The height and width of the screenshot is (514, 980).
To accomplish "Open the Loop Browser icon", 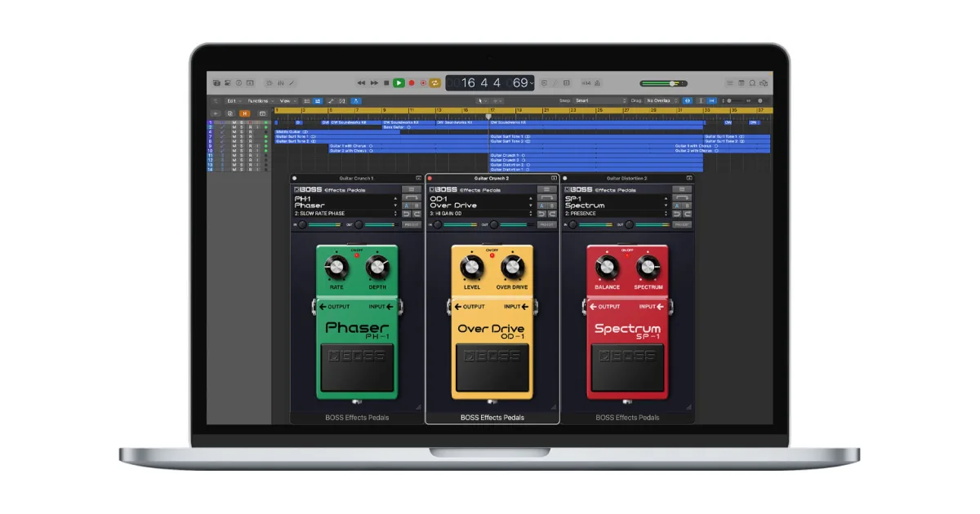I will [x=752, y=83].
